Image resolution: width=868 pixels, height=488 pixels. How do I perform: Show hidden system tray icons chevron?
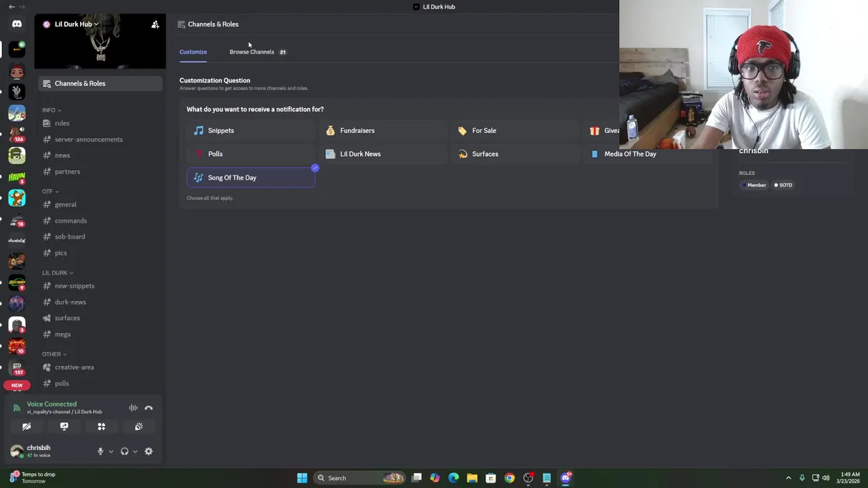click(x=788, y=478)
